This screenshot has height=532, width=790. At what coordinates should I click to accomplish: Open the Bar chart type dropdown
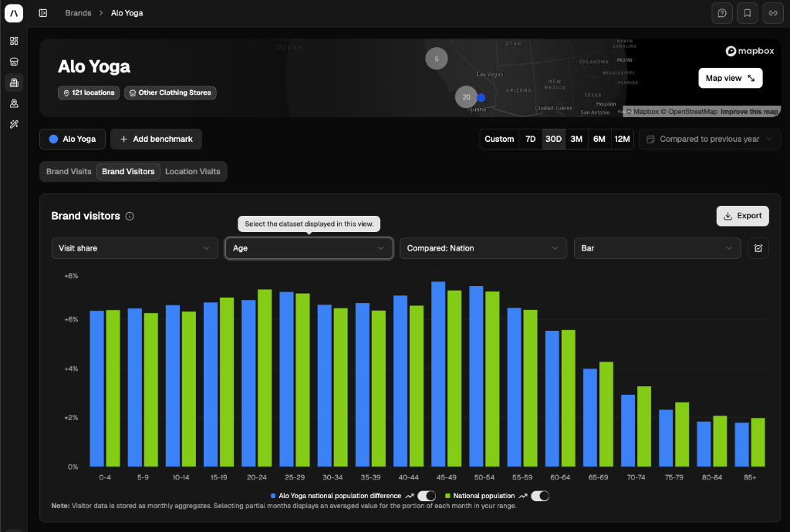(657, 248)
